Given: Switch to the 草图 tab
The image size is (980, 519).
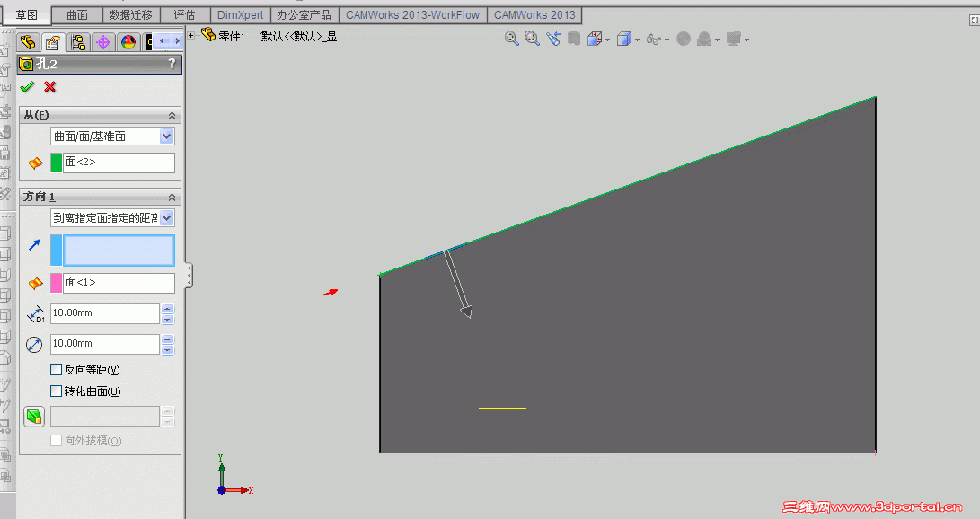Looking at the screenshot, I should click(26, 15).
